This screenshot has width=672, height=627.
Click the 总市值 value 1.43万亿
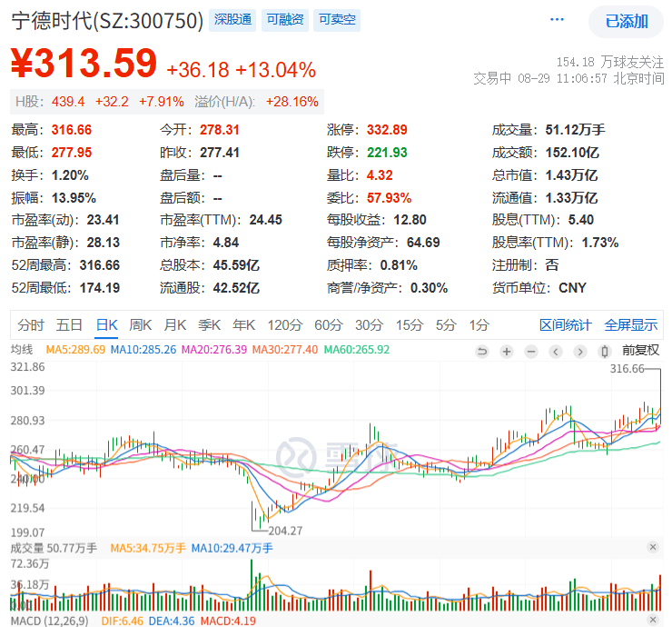click(571, 175)
